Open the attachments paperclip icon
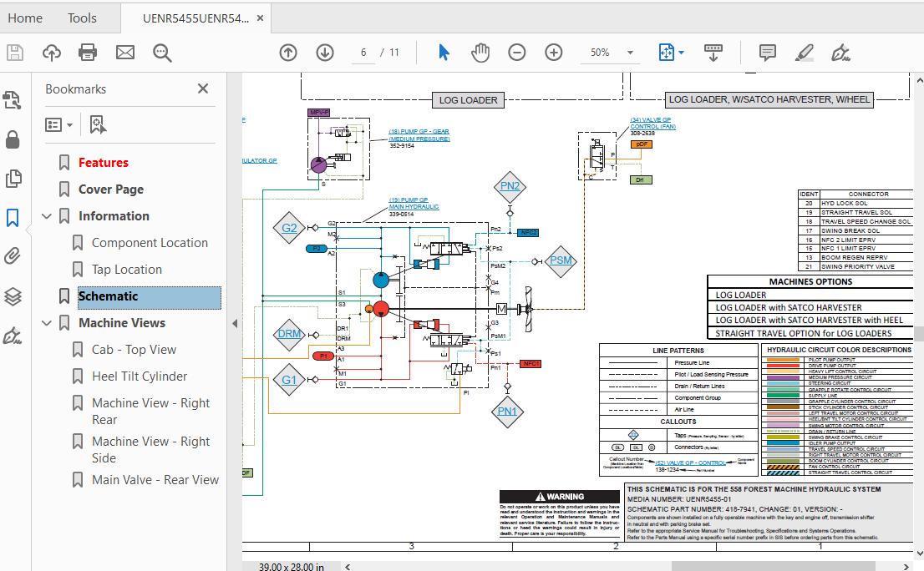 13,256
